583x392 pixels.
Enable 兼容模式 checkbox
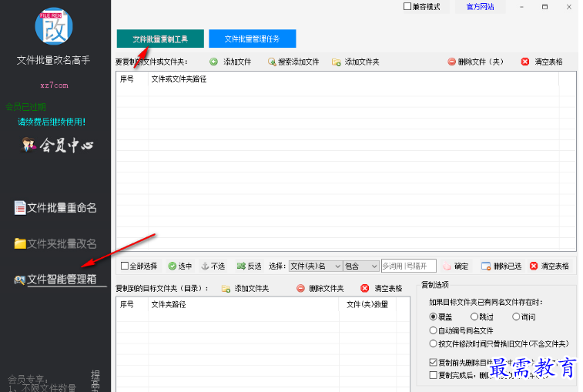click(407, 6)
